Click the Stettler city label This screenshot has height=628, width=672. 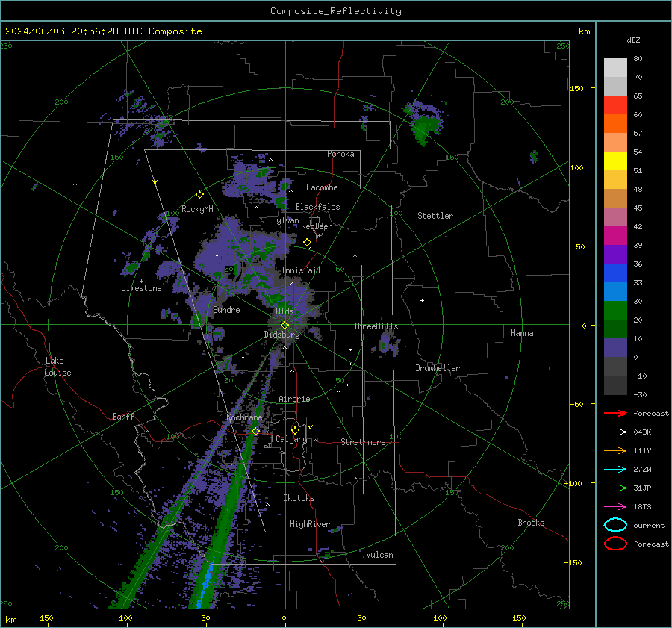tap(435, 216)
